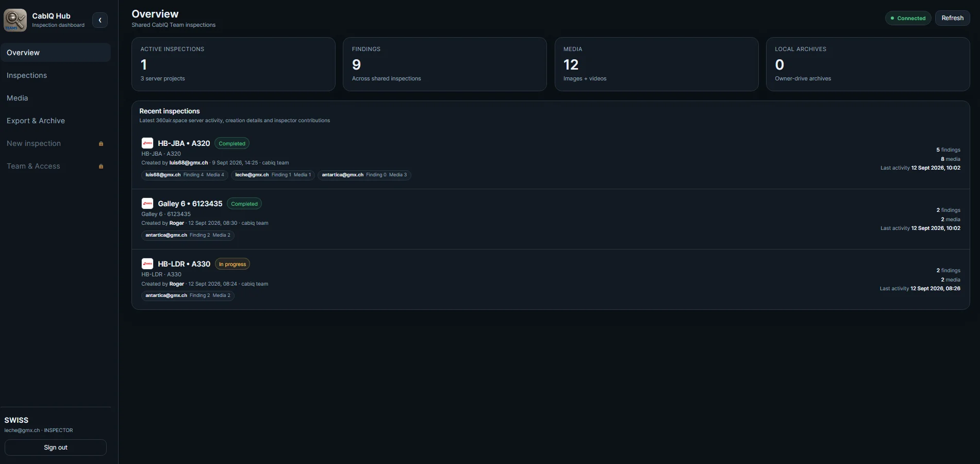Click the Findings stat card
Viewport: 980px width, 464px height.
(x=445, y=64)
